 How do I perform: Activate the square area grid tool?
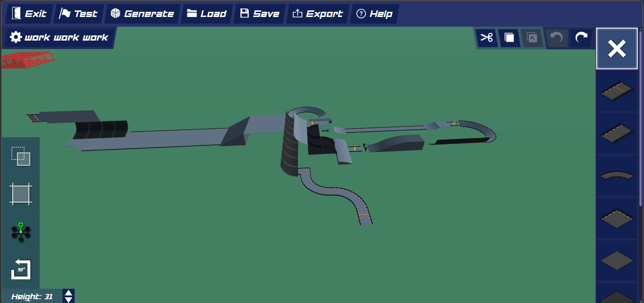(x=21, y=194)
